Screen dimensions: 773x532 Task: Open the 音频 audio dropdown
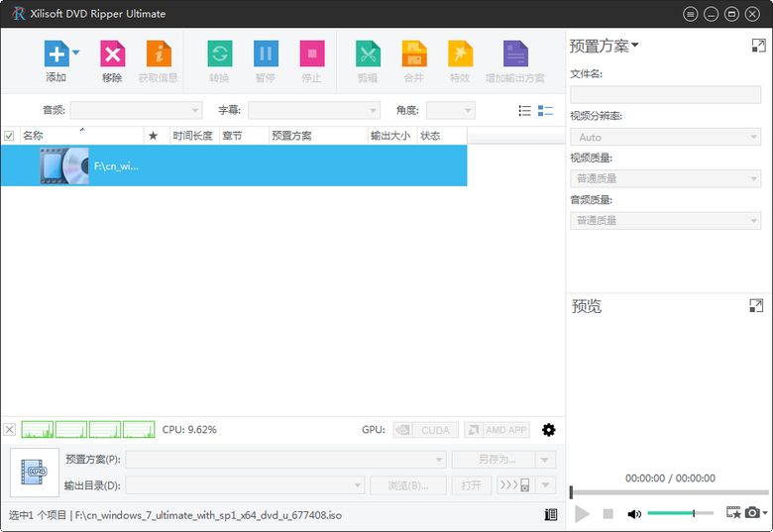[137, 110]
